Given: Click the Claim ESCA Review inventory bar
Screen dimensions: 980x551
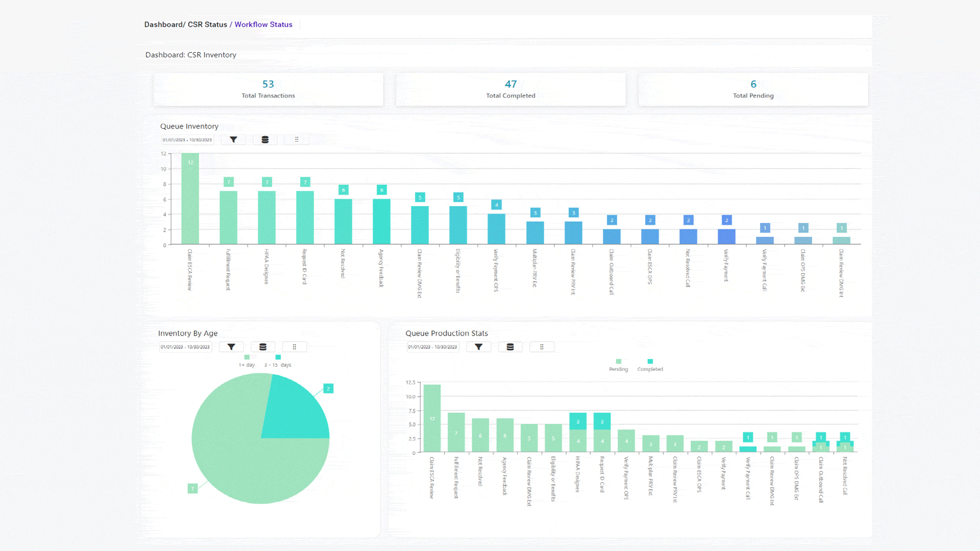Looking at the screenshot, I should 190,198.
